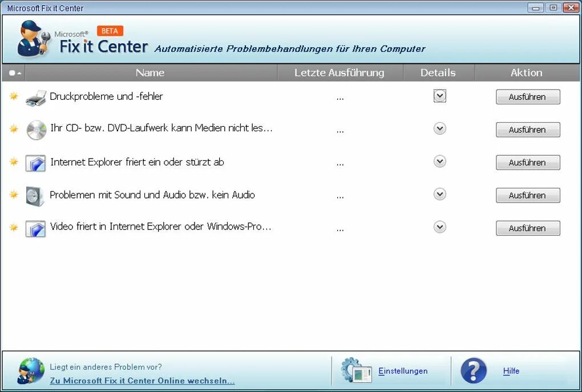Sort by the Letzte Ausführung column header

339,73
